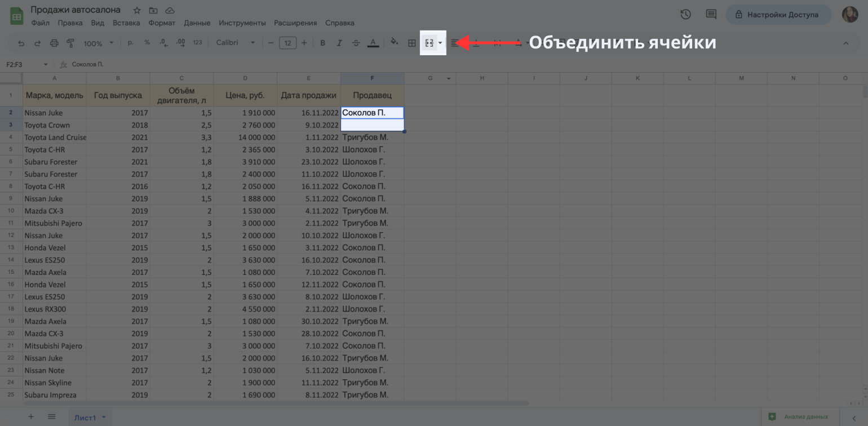
Task: Click the Анализ данных button
Action: coord(799,417)
